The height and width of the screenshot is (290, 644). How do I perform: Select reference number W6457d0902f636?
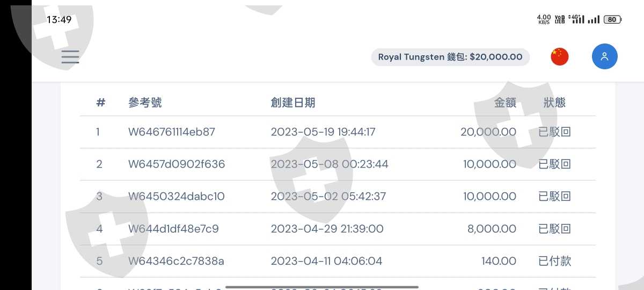[176, 164]
